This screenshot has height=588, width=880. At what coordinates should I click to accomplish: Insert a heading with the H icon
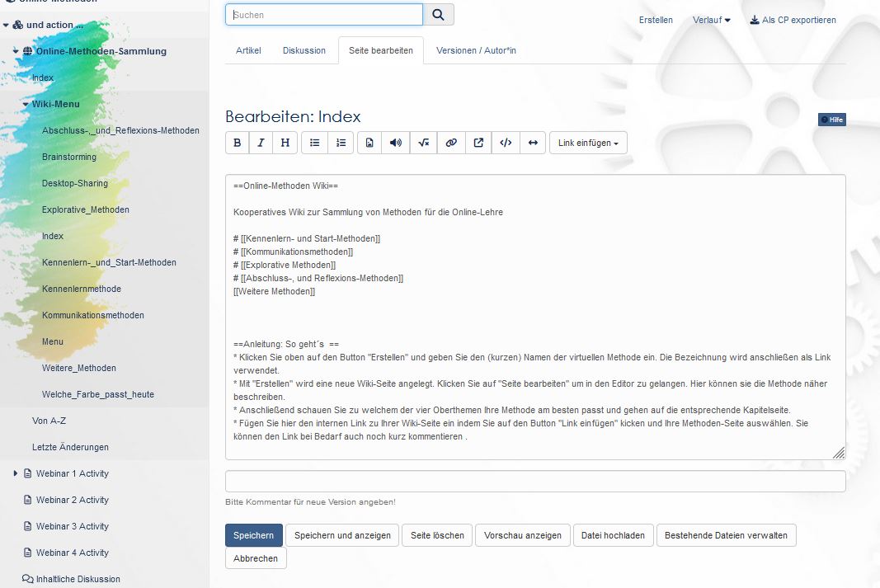tap(285, 142)
